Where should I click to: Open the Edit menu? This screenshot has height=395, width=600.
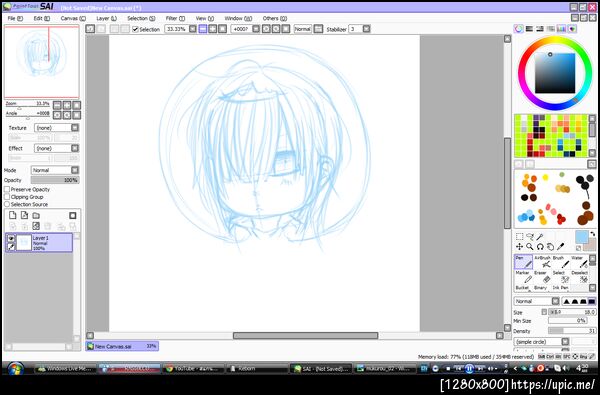click(x=41, y=18)
